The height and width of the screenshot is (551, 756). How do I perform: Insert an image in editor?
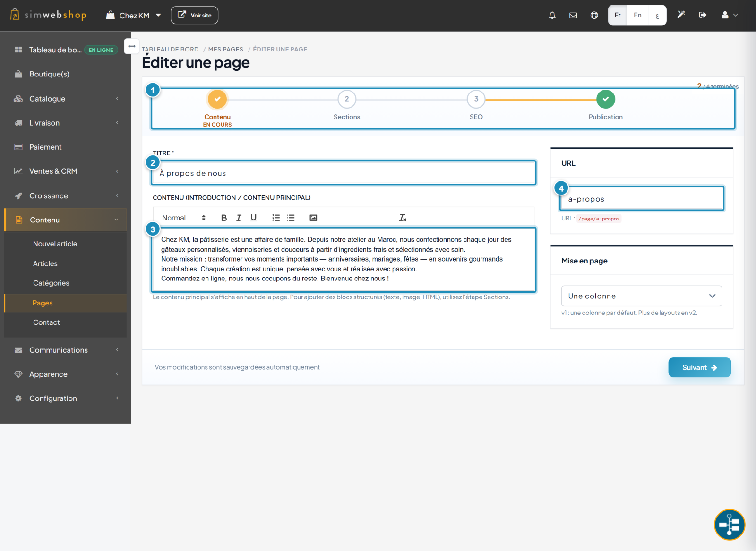[x=313, y=218]
